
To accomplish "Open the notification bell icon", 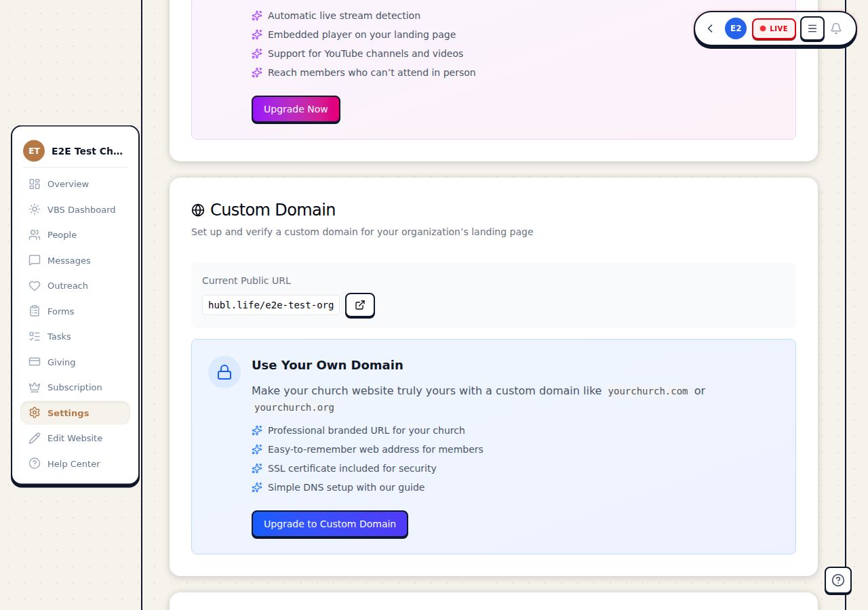I will tap(835, 28).
